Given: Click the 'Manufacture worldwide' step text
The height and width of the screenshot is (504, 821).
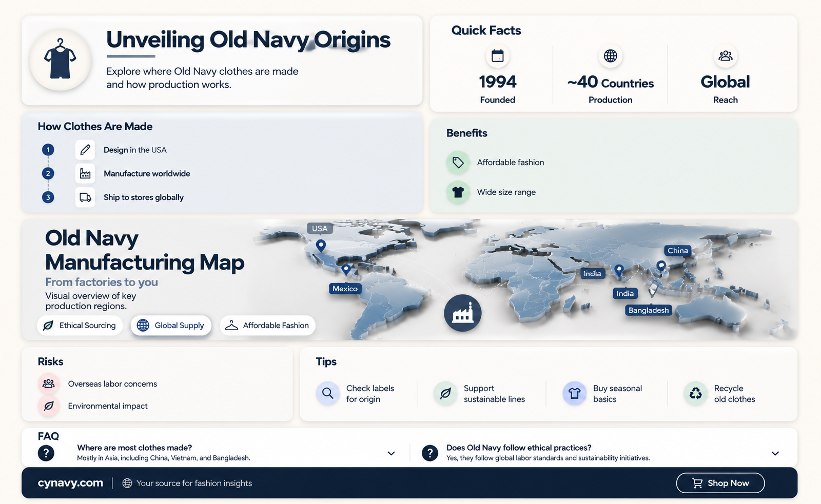Looking at the screenshot, I should [x=147, y=174].
